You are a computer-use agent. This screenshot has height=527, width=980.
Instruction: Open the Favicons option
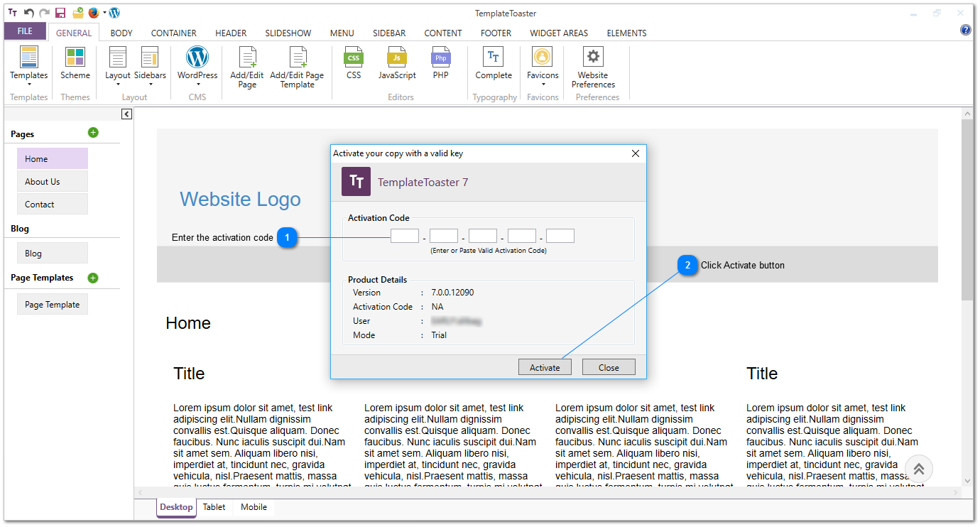pos(543,57)
